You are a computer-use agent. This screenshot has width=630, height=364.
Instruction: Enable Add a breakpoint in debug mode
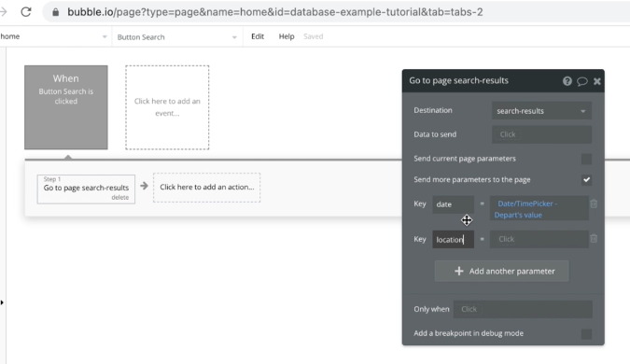(586, 334)
